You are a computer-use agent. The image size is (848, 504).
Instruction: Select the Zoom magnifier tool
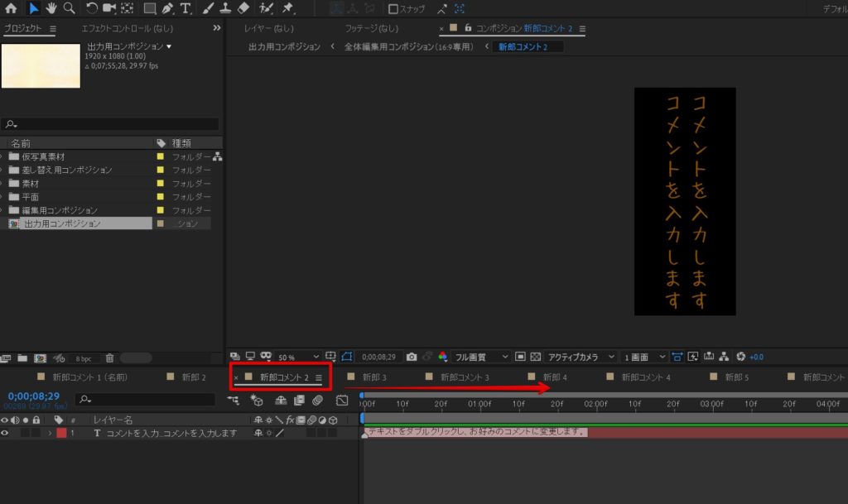[69, 8]
